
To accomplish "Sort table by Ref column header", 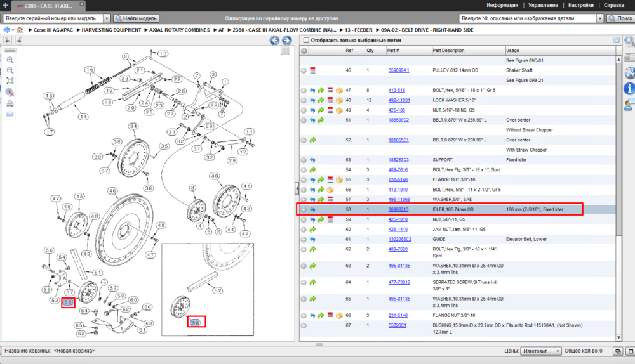I will [x=355, y=51].
